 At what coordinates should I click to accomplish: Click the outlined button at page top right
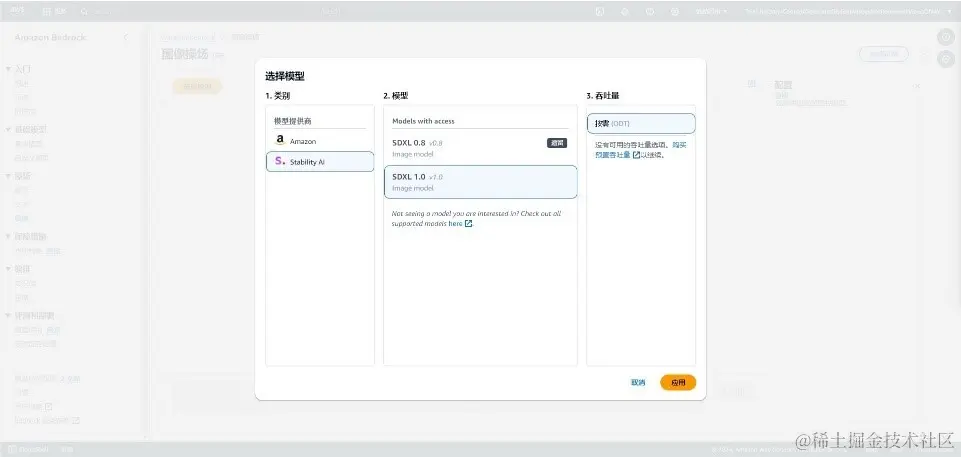(883, 54)
